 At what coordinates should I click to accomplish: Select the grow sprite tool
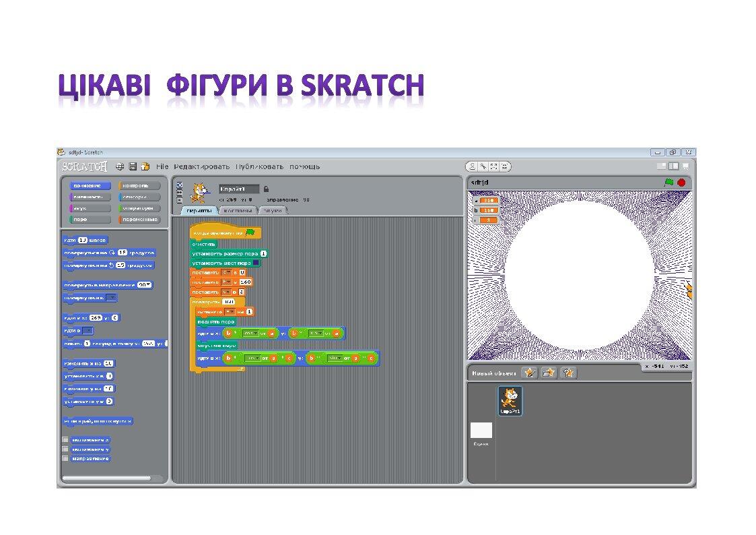[x=493, y=166]
